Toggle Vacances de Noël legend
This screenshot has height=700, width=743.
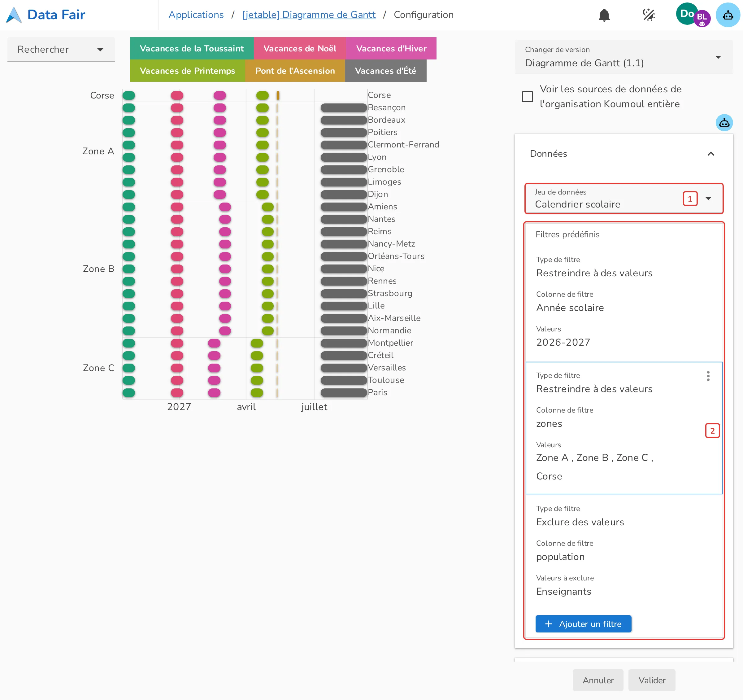pyautogui.click(x=300, y=48)
